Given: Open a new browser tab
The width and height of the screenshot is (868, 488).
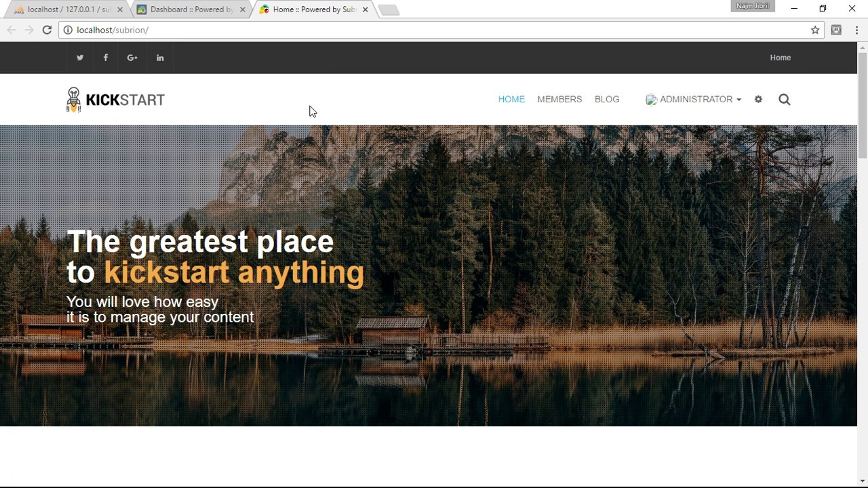Looking at the screenshot, I should [x=389, y=9].
